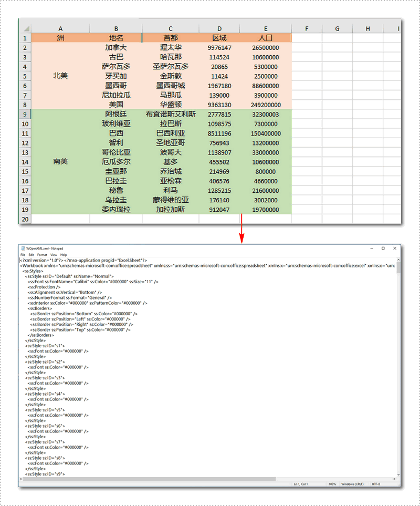Screen dimensions: 420x506
Task: Select the merged 北美 cell
Action: pyautogui.click(x=60, y=76)
